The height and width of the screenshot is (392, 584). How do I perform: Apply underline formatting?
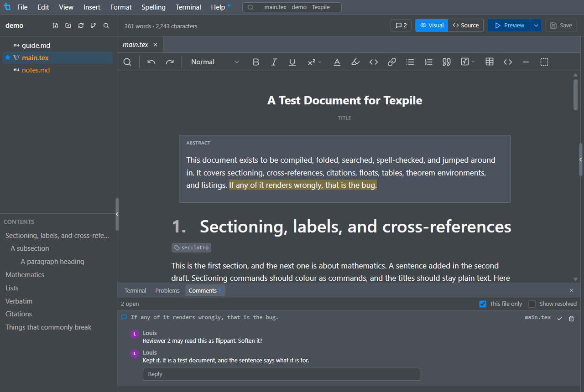[x=292, y=62]
